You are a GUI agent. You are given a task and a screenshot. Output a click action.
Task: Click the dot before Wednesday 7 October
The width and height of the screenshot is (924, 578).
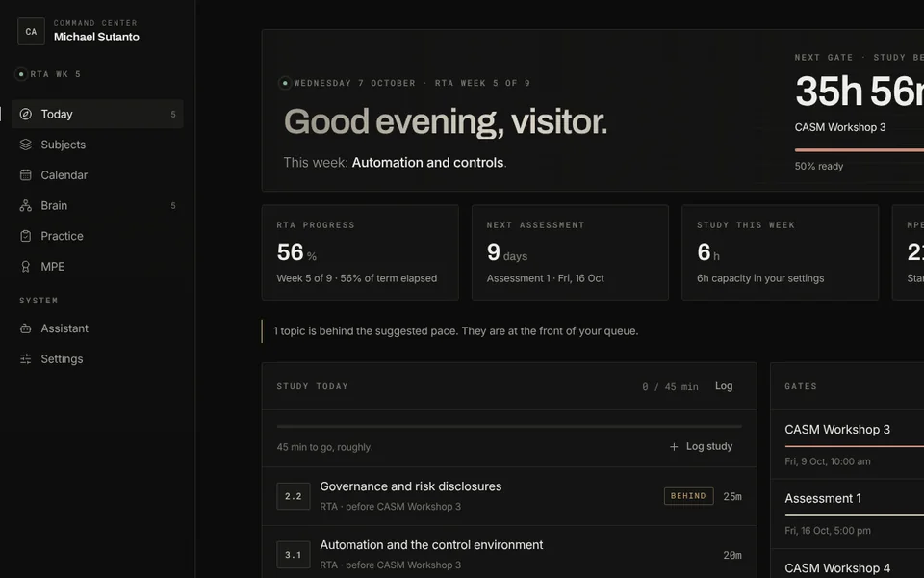[x=285, y=83]
